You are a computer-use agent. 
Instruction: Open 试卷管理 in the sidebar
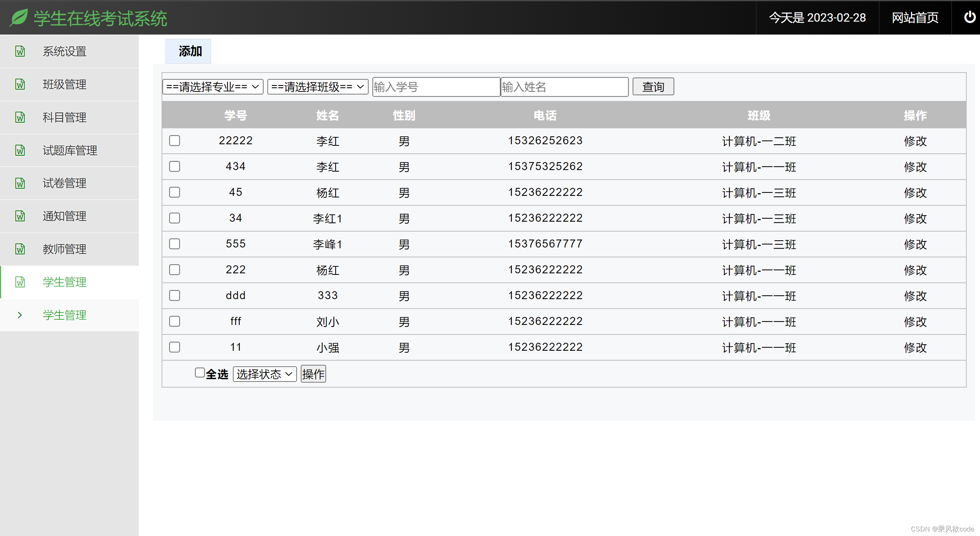(64, 183)
